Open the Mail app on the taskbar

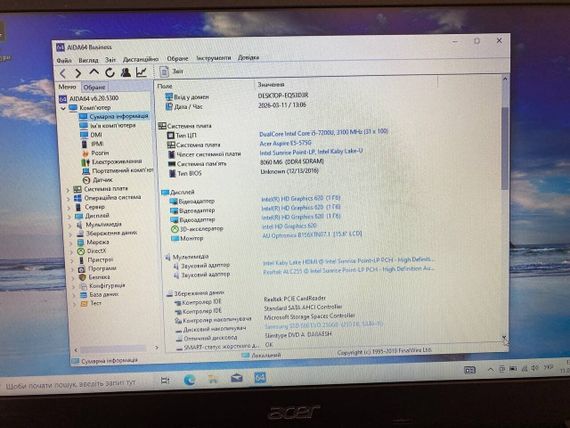click(x=237, y=379)
